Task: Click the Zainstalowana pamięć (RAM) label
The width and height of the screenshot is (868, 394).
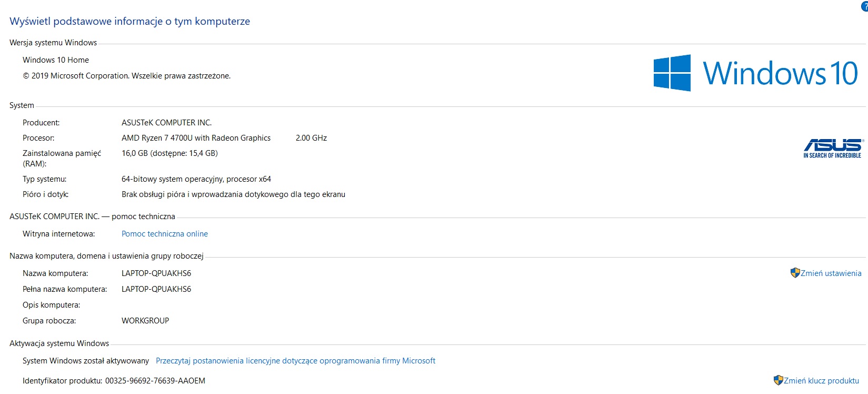Action: tap(62, 159)
